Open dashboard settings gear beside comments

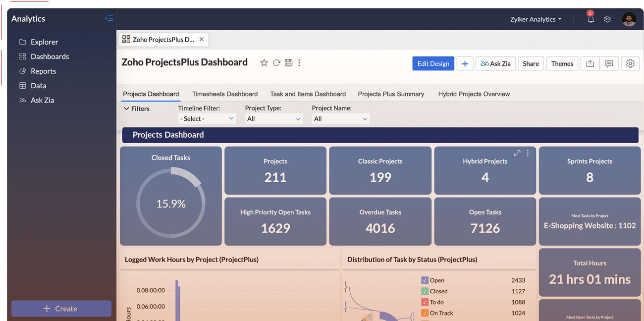[630, 63]
